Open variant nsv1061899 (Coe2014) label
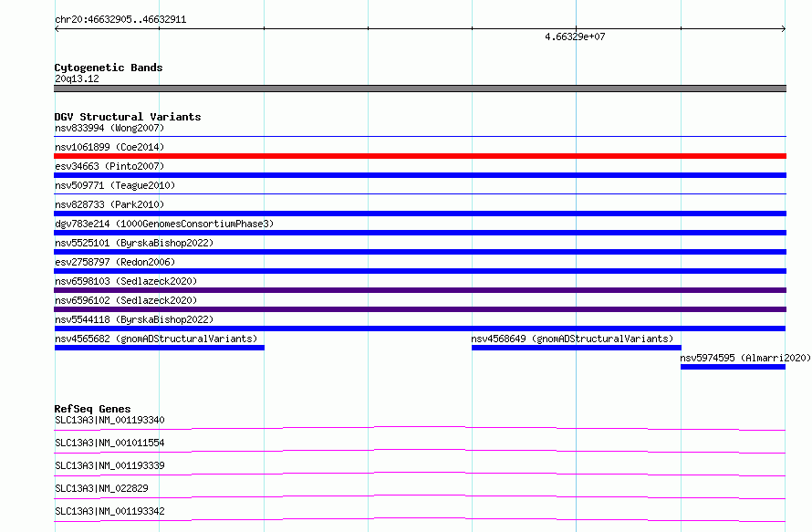The image size is (812, 532). pyautogui.click(x=109, y=147)
